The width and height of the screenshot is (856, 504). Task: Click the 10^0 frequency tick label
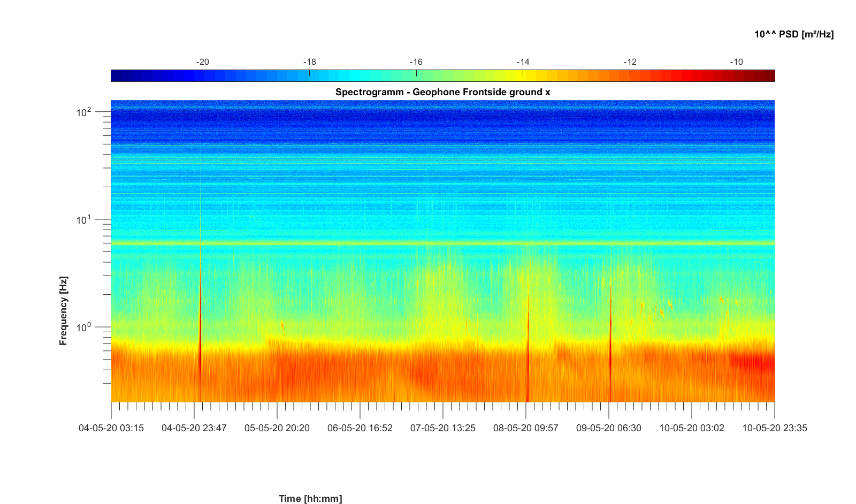[x=85, y=327]
